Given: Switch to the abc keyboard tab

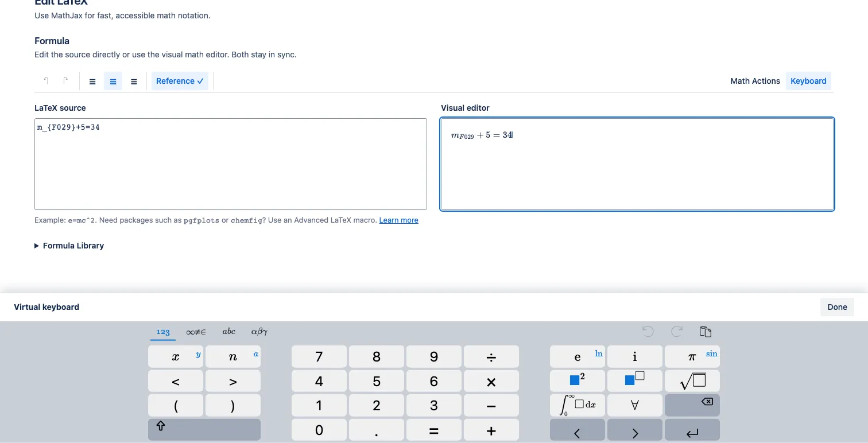Looking at the screenshot, I should (x=228, y=332).
